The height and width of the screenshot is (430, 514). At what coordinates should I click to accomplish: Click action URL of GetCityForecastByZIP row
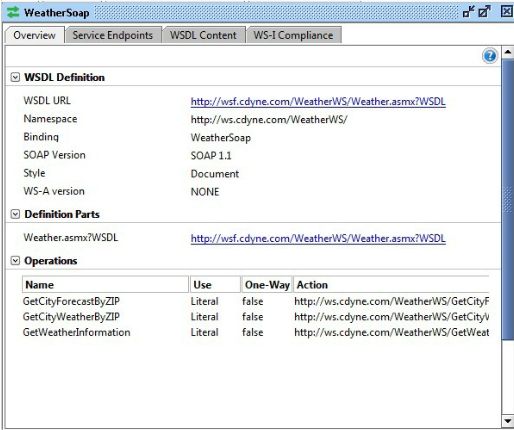click(392, 301)
